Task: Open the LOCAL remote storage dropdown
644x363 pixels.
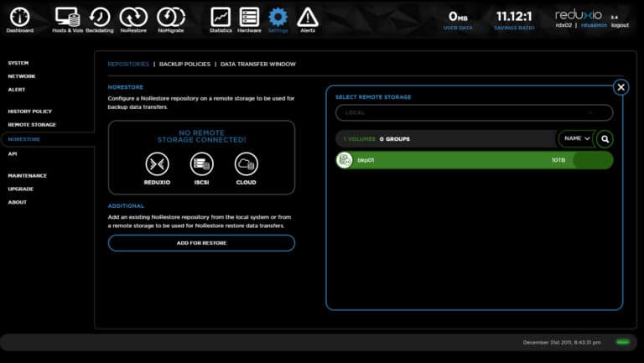Action: coord(475,112)
